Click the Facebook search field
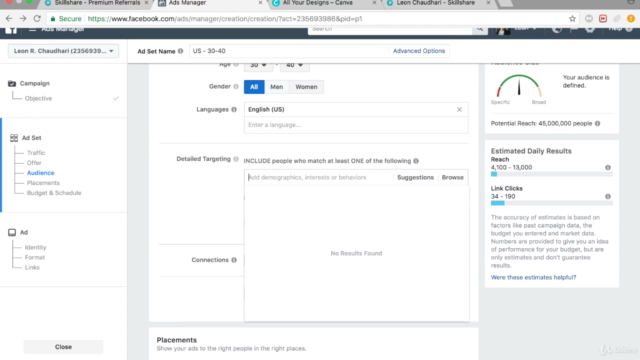640x360 pixels. [390, 30]
